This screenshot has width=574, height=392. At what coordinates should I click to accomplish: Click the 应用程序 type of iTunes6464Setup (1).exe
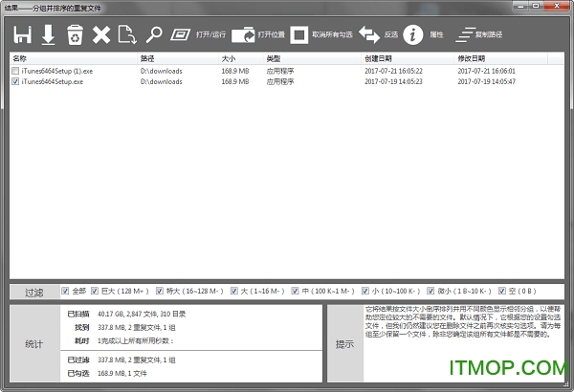[280, 71]
